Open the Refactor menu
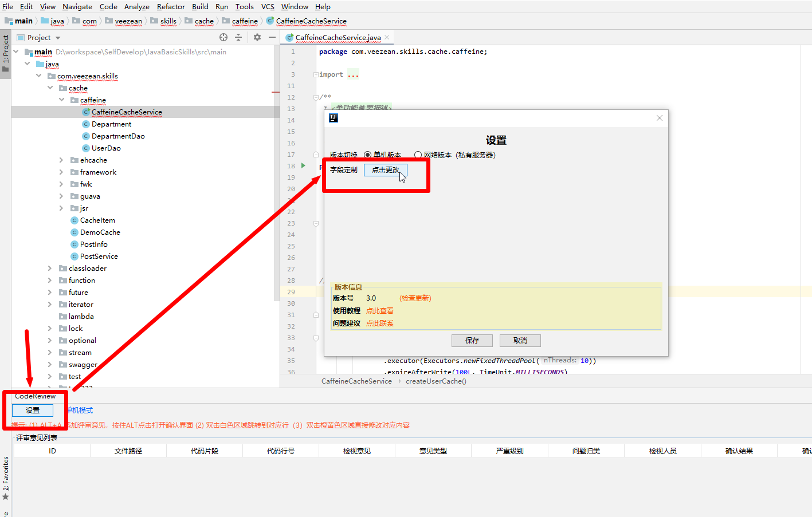This screenshot has height=517, width=812. (x=171, y=7)
